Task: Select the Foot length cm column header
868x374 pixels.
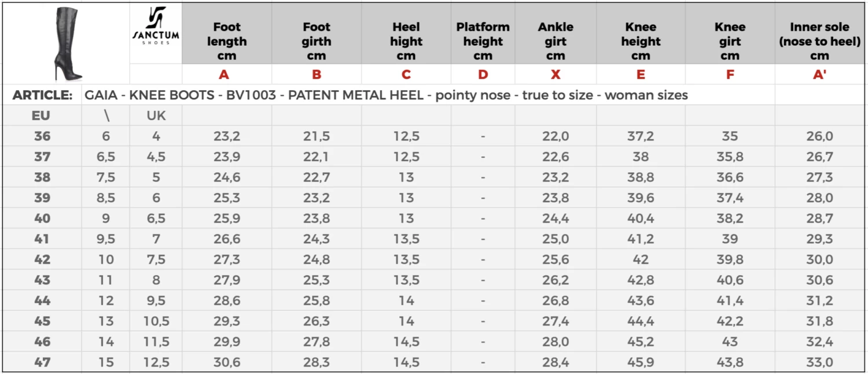Action: pyautogui.click(x=227, y=41)
